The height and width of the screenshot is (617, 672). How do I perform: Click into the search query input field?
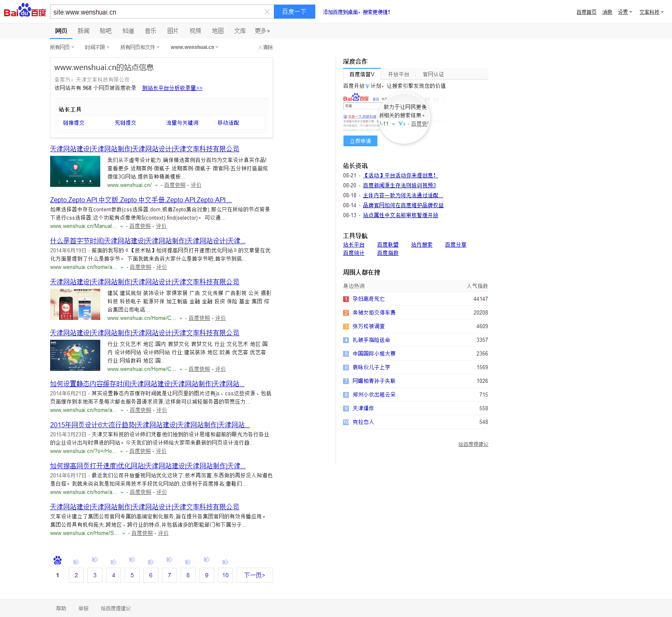(157, 12)
